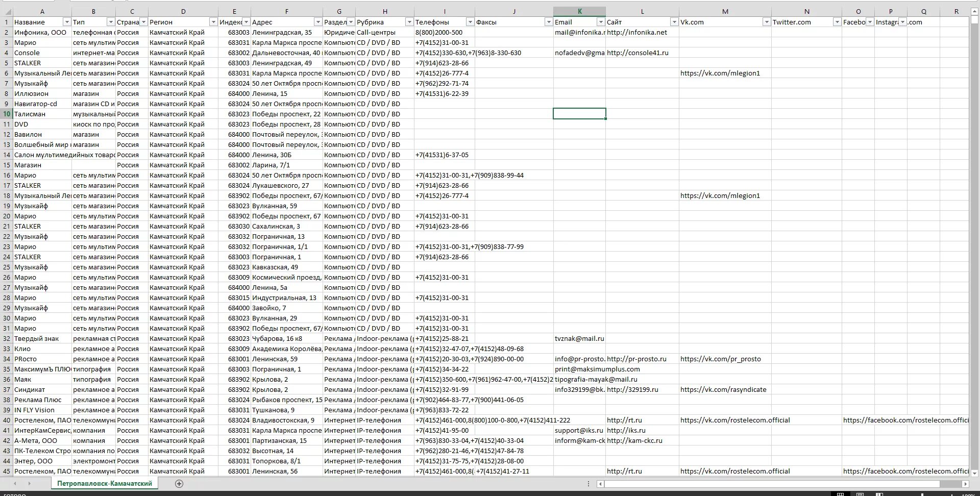Click the site cell 'http://console41.ru'

click(x=642, y=53)
